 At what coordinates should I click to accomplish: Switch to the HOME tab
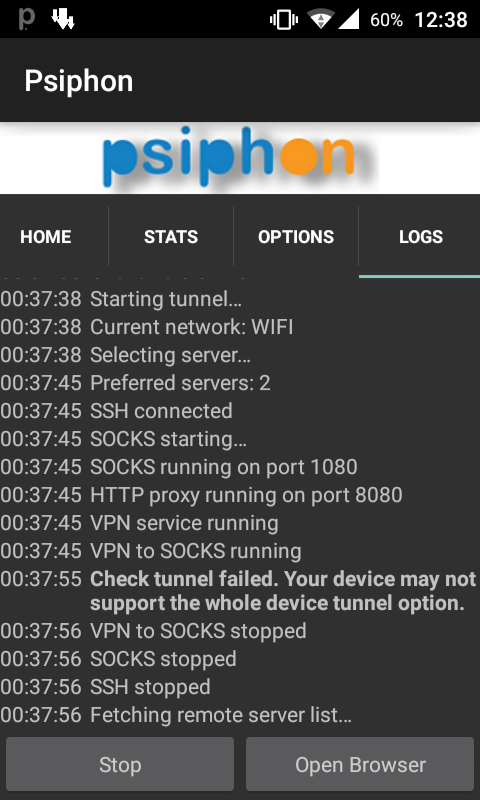(x=46, y=237)
